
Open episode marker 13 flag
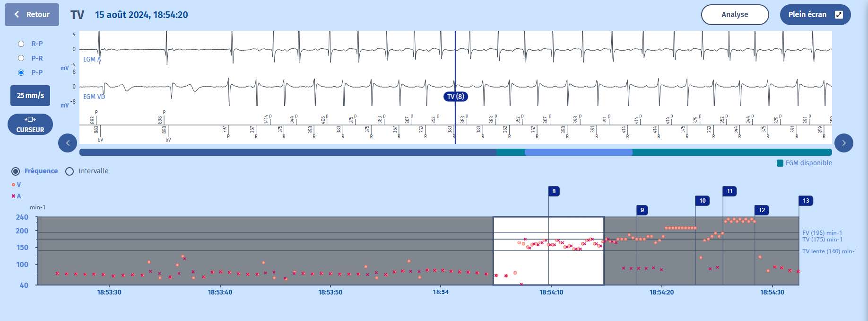point(806,201)
